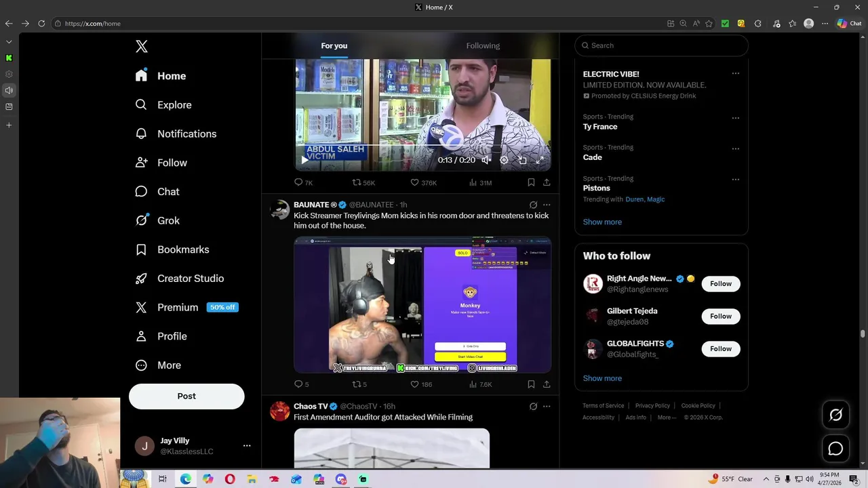Reply to the post with 7K replies
The image size is (868, 488).
coord(303,182)
